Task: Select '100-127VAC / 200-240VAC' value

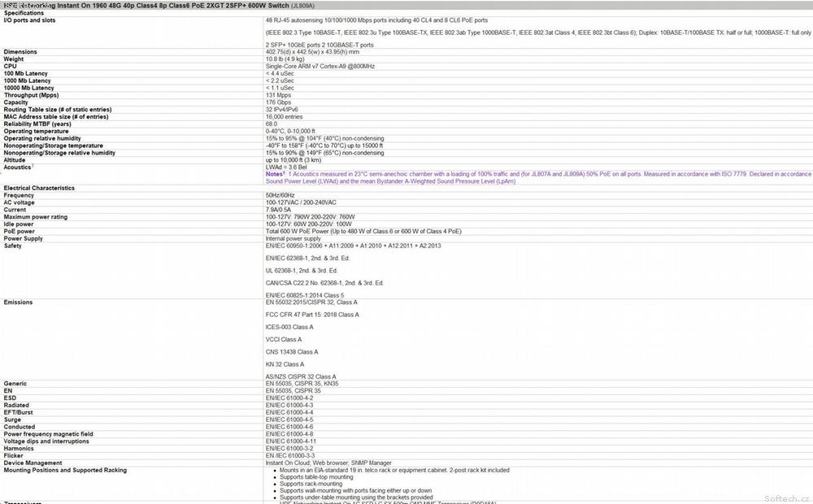Action: (301, 202)
